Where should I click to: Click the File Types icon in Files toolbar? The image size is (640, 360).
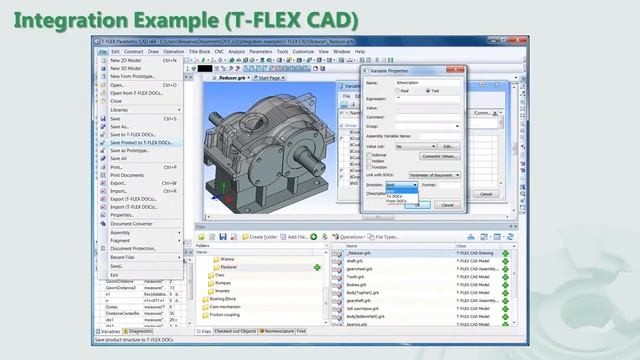click(371, 237)
